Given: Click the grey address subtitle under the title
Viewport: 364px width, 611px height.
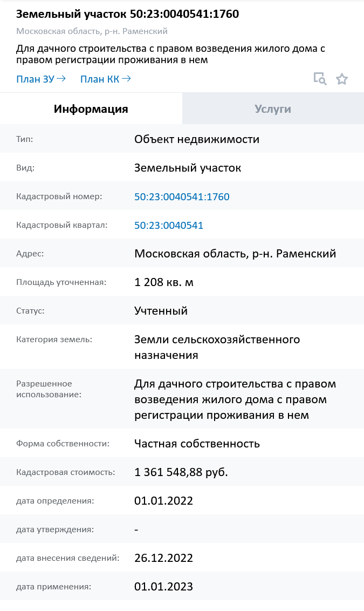Looking at the screenshot, I should [x=92, y=31].
